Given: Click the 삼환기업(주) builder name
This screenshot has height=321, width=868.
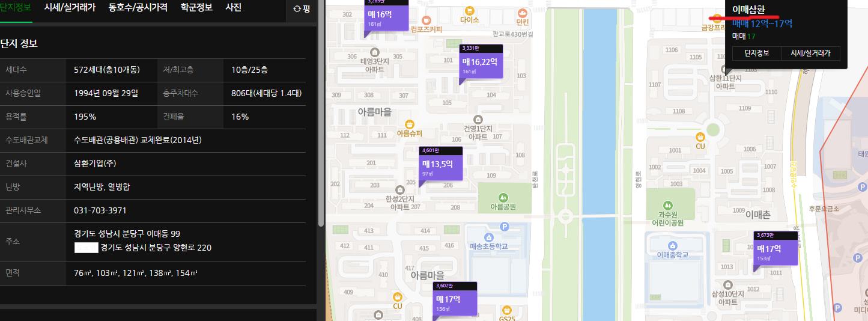Looking at the screenshot, I should [95, 164].
